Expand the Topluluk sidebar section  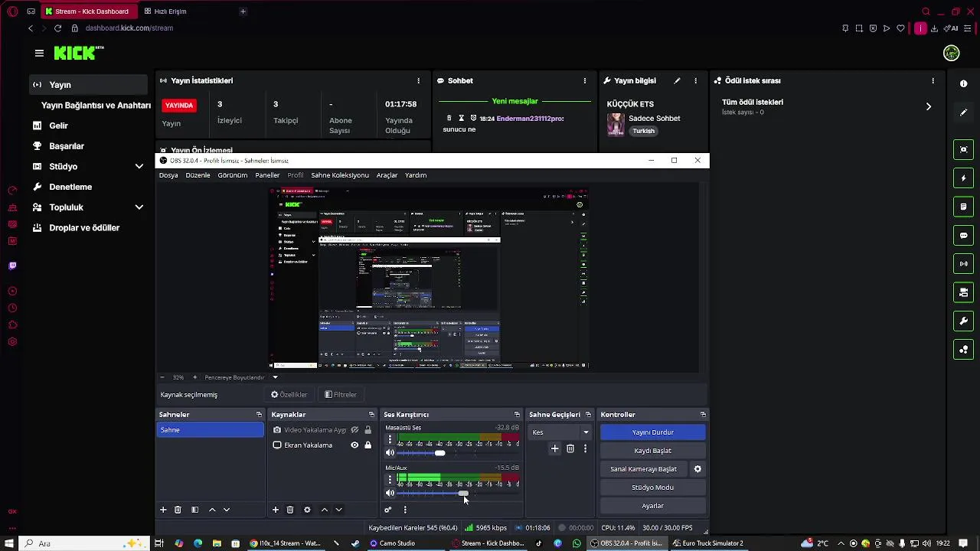click(139, 207)
